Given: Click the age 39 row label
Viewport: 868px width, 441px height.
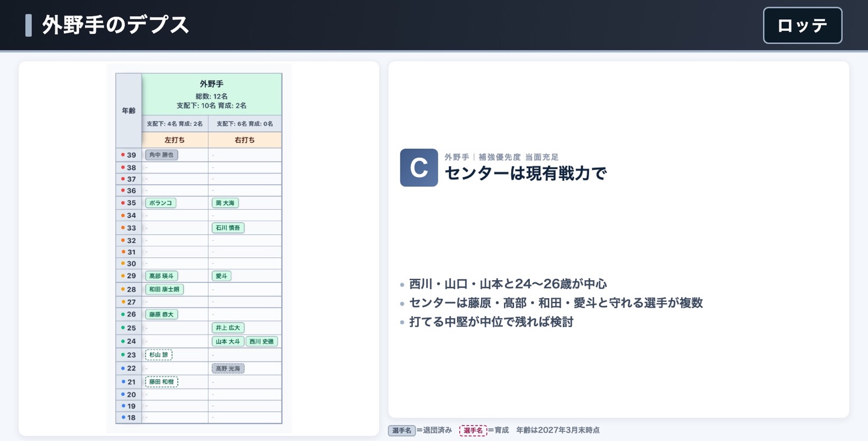Looking at the screenshot, I should click(x=128, y=155).
